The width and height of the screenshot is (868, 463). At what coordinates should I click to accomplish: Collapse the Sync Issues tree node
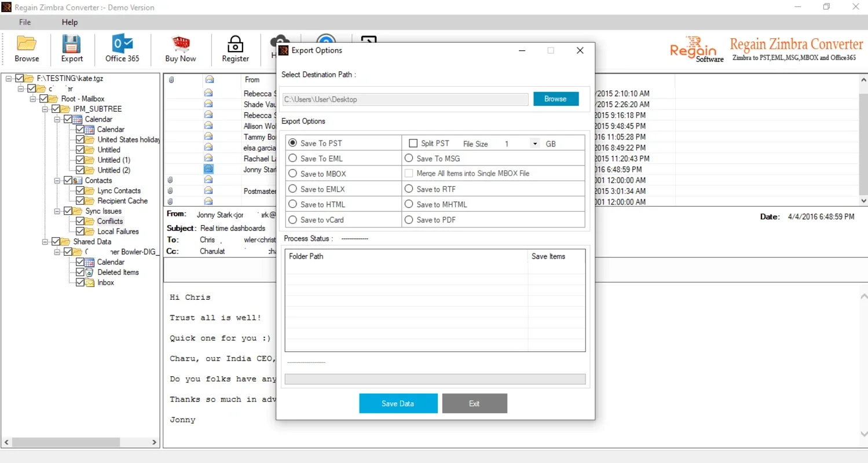[57, 211]
